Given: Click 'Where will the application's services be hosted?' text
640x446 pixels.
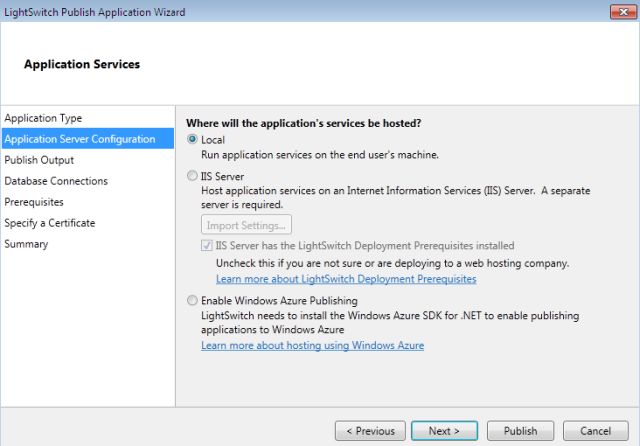Looking at the screenshot, I should (x=304, y=123).
